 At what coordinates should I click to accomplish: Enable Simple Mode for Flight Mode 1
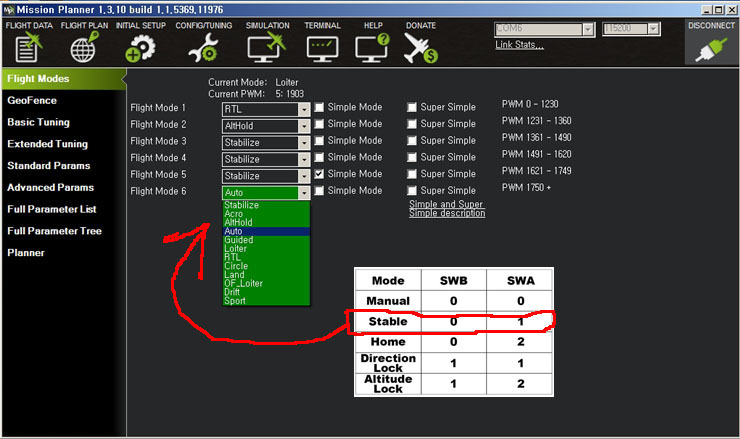[320, 107]
